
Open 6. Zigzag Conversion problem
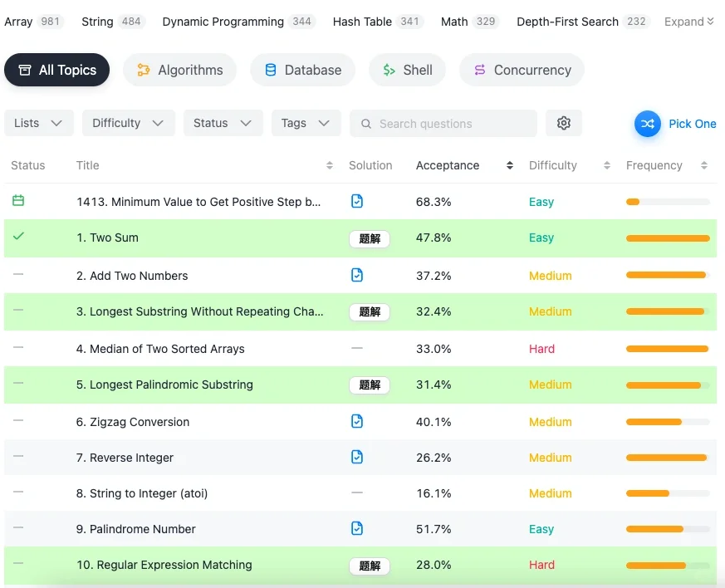pyautogui.click(x=133, y=422)
